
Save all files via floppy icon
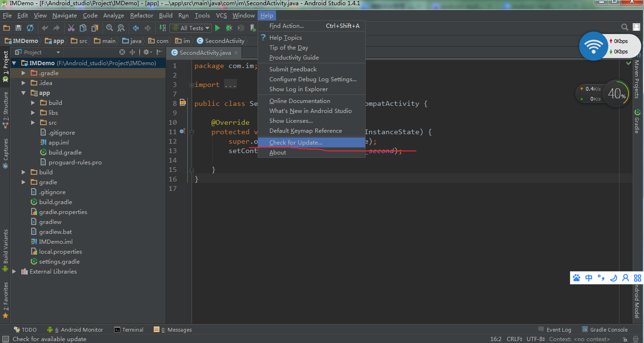click(18, 28)
